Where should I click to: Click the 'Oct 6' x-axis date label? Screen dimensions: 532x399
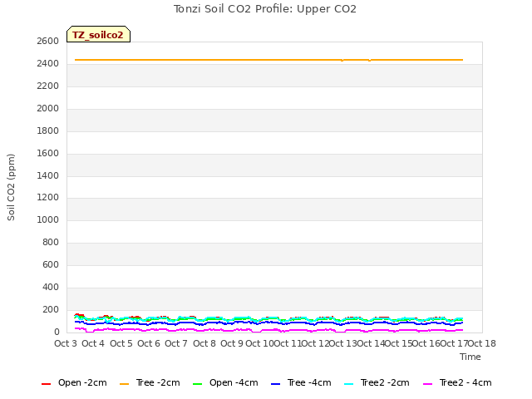coord(149,343)
